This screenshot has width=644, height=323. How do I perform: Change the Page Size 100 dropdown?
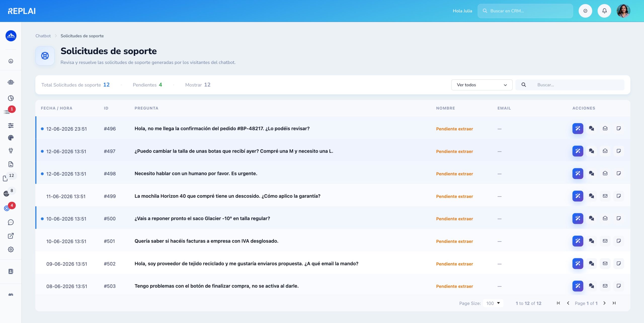tap(493, 303)
